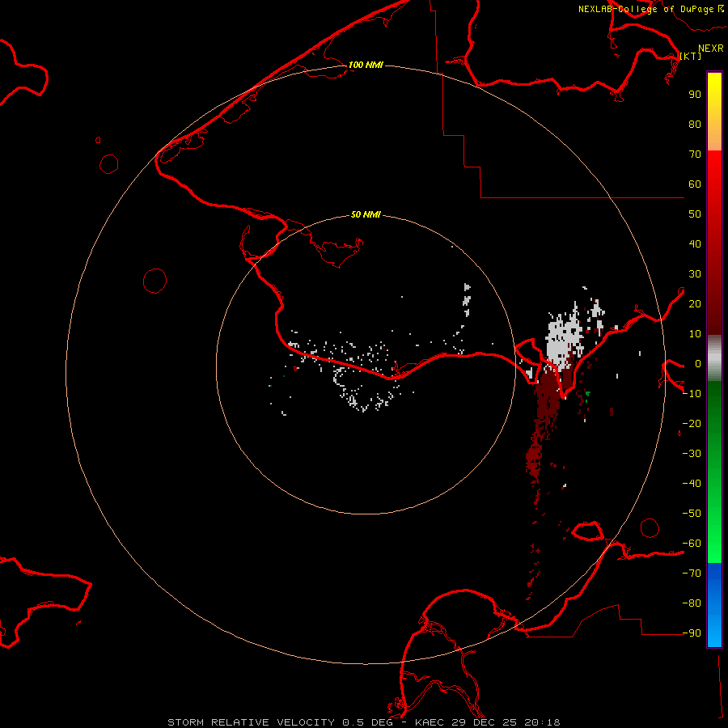Select the positive "20" scale value

(695, 303)
